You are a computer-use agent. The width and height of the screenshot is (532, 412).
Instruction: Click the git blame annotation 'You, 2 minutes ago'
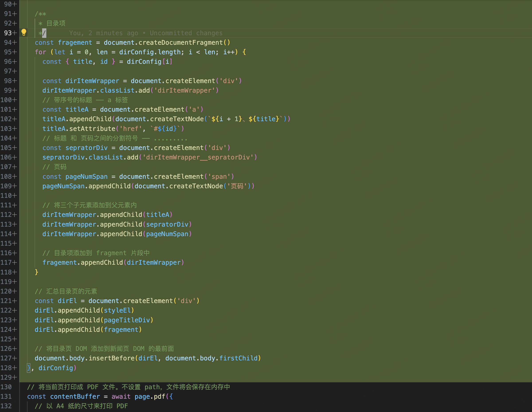pyautogui.click(x=104, y=33)
